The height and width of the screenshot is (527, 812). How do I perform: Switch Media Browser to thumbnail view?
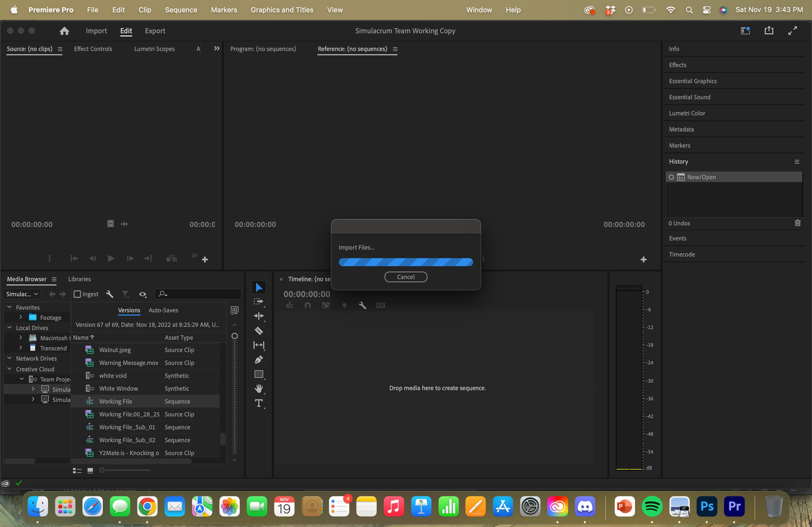pos(90,470)
